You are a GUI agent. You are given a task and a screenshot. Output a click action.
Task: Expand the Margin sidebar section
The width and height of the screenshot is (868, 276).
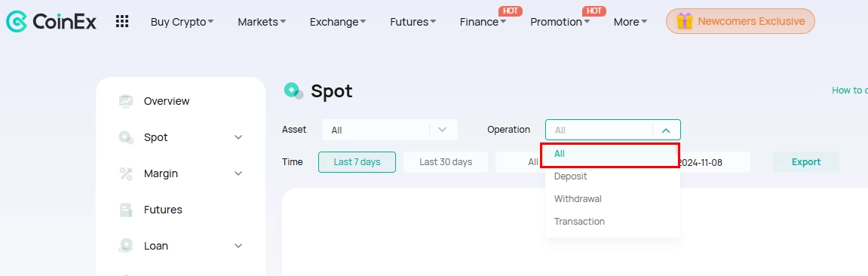click(238, 173)
